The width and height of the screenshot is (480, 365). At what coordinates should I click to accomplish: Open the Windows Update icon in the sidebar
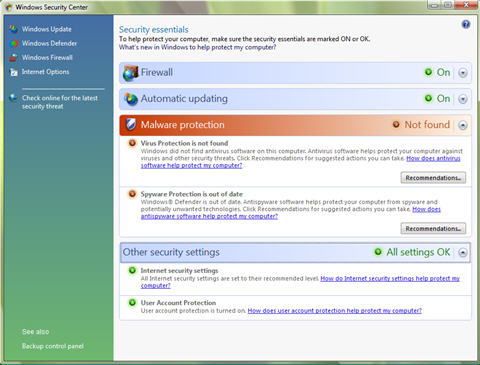14,29
